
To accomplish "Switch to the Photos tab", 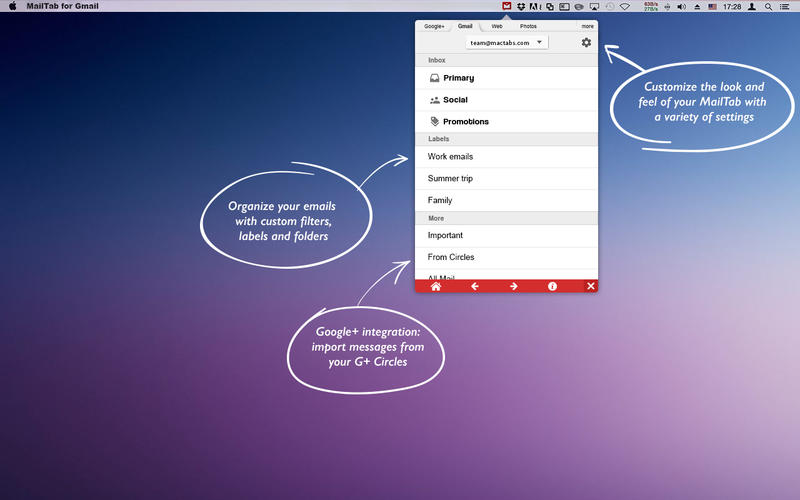I will (x=528, y=26).
